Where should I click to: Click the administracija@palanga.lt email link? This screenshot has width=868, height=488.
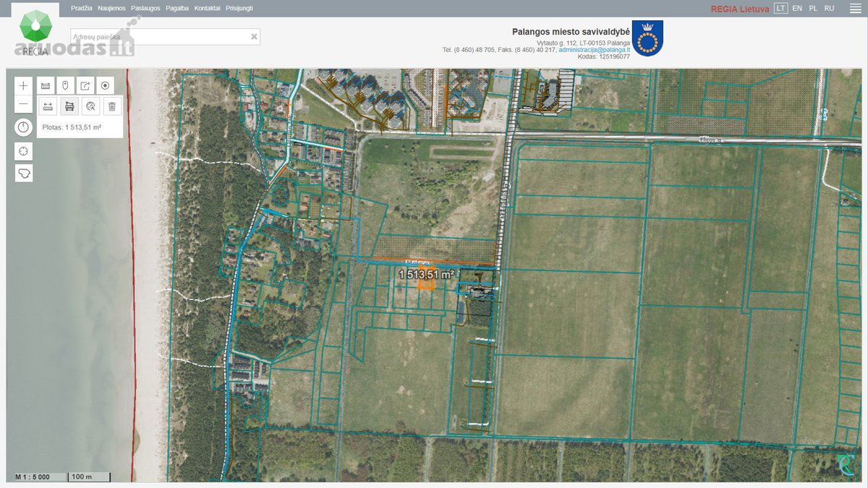(x=594, y=49)
